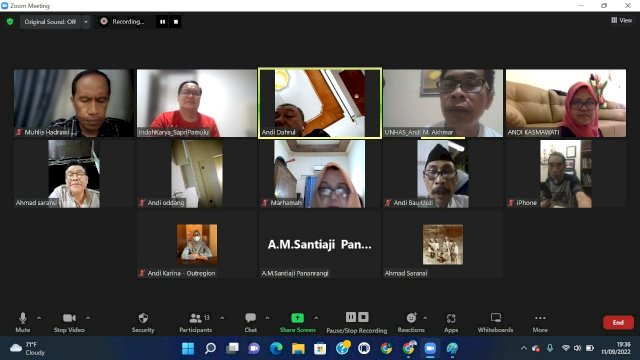640x360 pixels.
Task: Click the microphone icon in system tray
Action: pos(550,348)
